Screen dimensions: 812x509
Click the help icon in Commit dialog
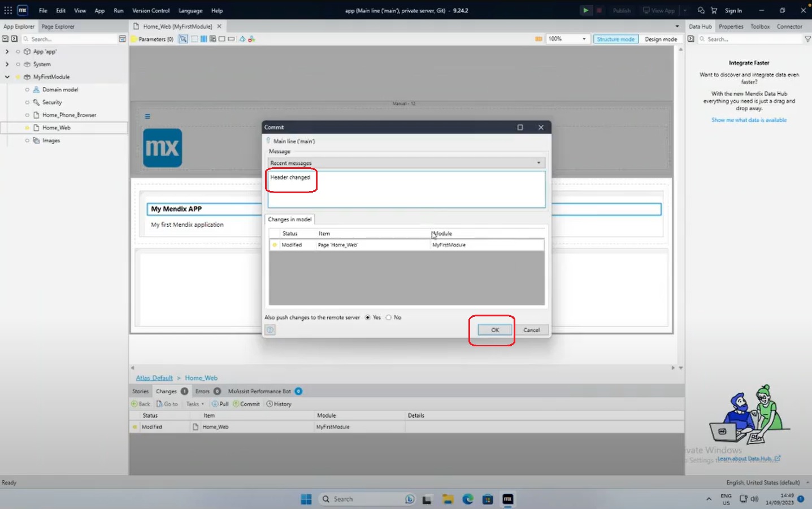(x=270, y=330)
